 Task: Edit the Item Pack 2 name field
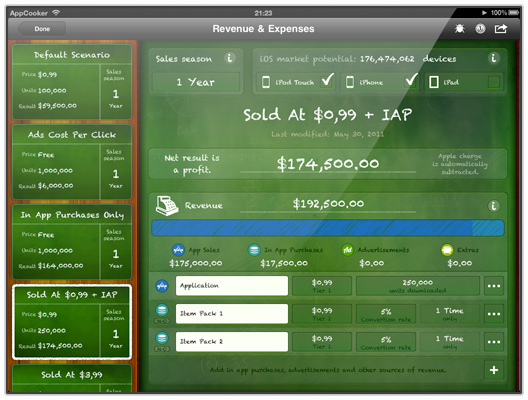[x=232, y=342]
